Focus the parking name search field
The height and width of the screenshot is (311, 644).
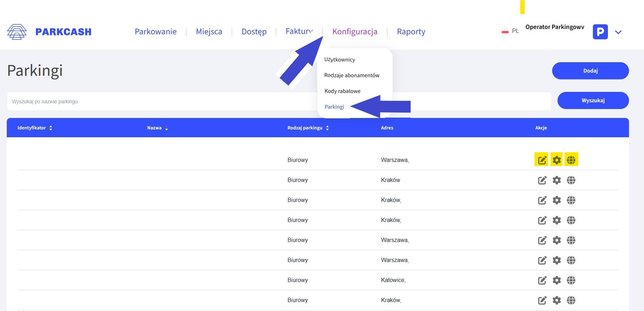[161, 102]
